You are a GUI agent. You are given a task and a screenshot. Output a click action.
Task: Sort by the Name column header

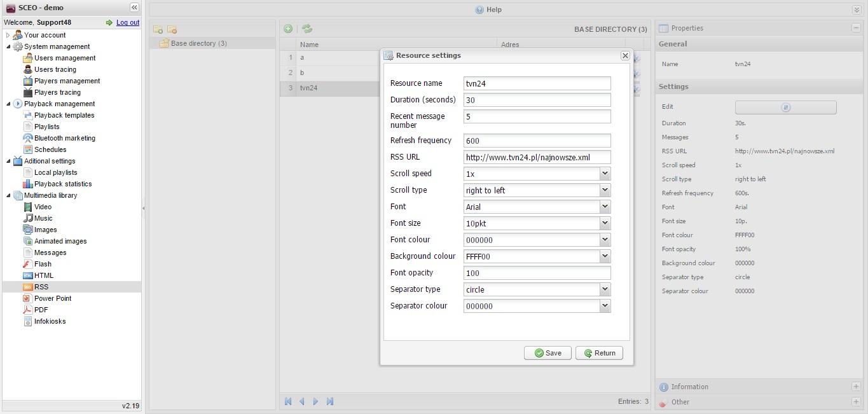click(x=397, y=45)
